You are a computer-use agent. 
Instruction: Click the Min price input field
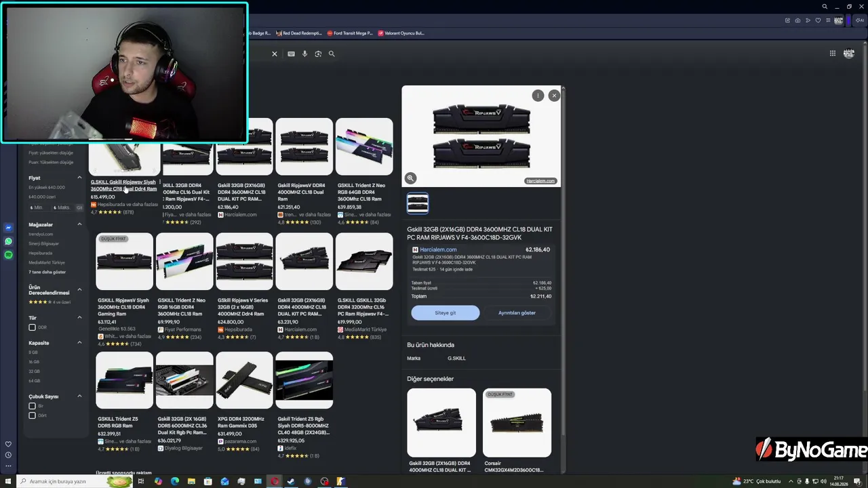tap(39, 207)
